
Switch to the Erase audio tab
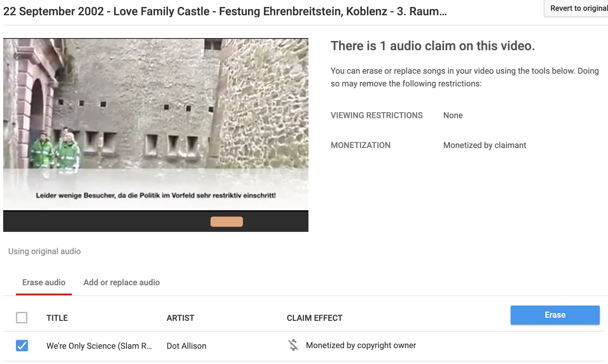tap(44, 282)
